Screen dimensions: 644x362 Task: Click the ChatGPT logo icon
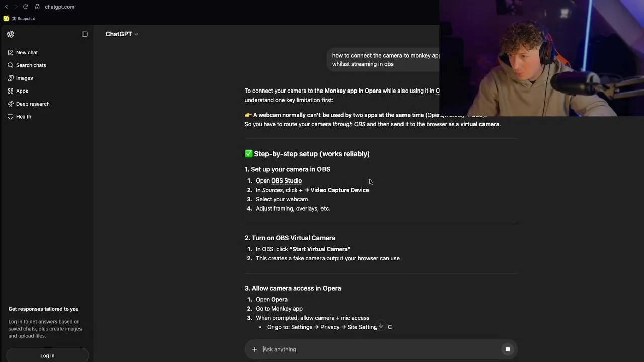(x=11, y=34)
